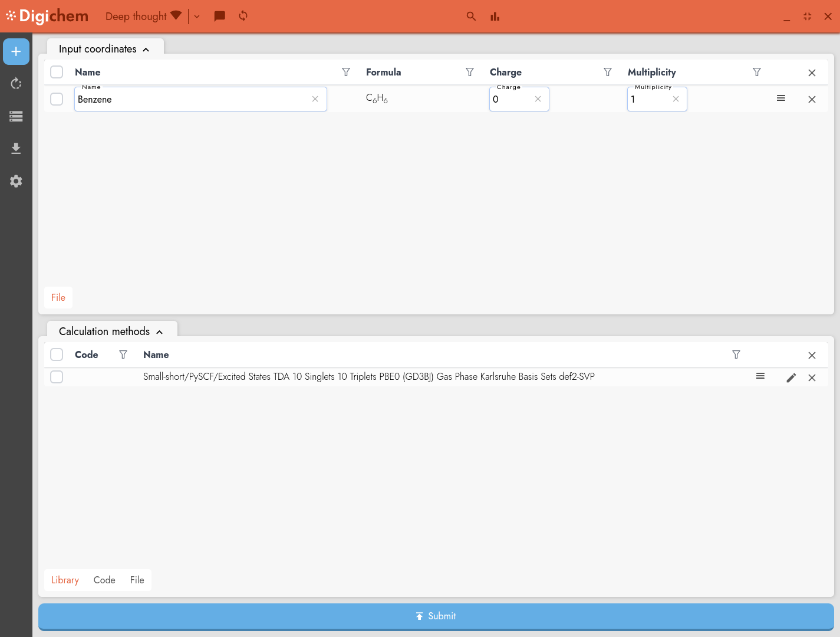The height and width of the screenshot is (637, 840).
Task: Tick the checkbox on the Benzene row
Action: pos(57,99)
